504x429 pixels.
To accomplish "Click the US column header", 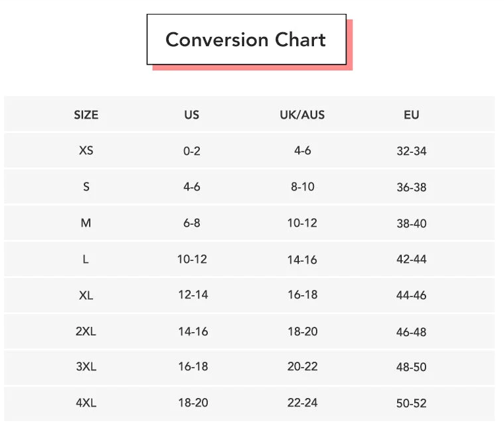I will point(191,115).
